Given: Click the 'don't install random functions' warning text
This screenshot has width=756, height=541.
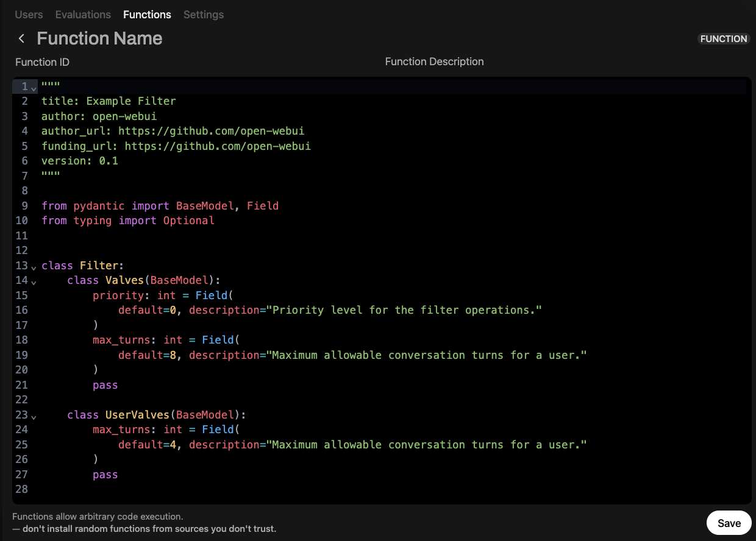Looking at the screenshot, I should (149, 529).
